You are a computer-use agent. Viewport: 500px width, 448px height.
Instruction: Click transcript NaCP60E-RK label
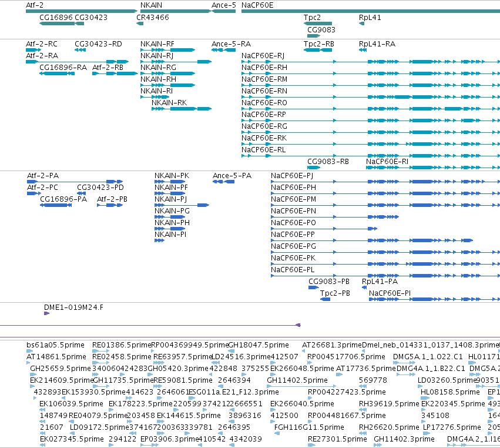[264, 138]
